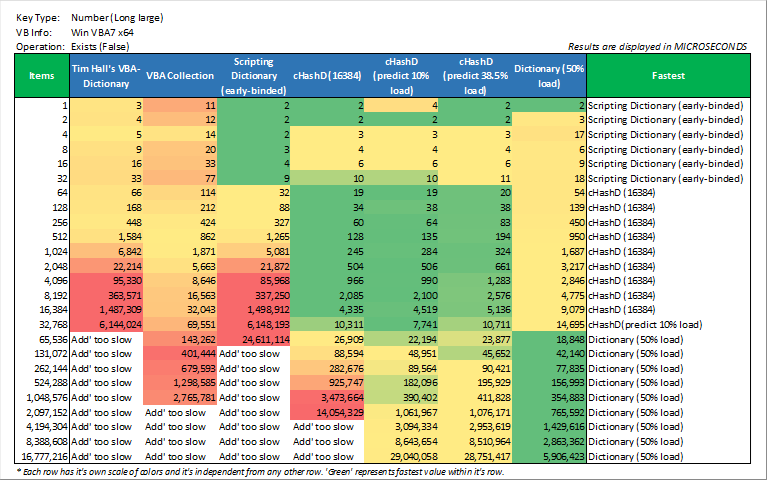Select the 'VBA Collection' column header
This screenshot has width=767, height=480.
click(x=180, y=75)
